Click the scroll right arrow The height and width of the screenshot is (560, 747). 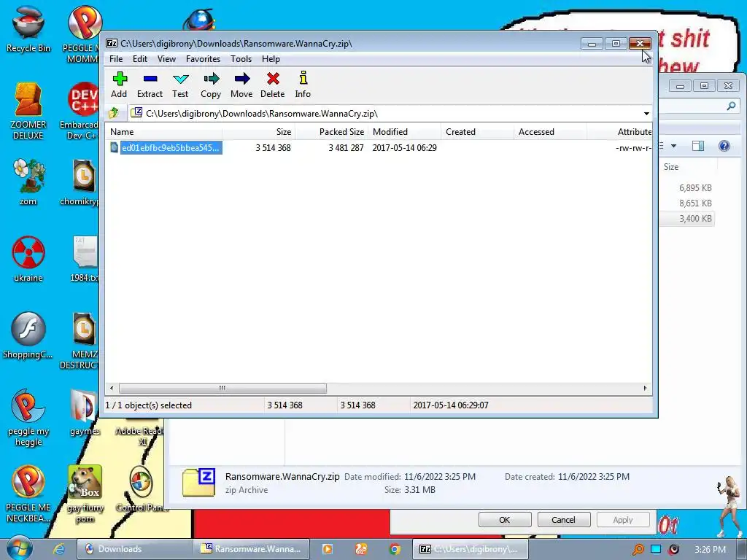tap(645, 388)
